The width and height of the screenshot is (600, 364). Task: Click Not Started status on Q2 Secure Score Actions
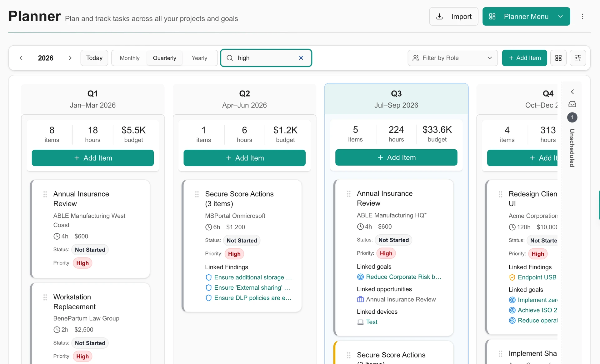point(242,241)
